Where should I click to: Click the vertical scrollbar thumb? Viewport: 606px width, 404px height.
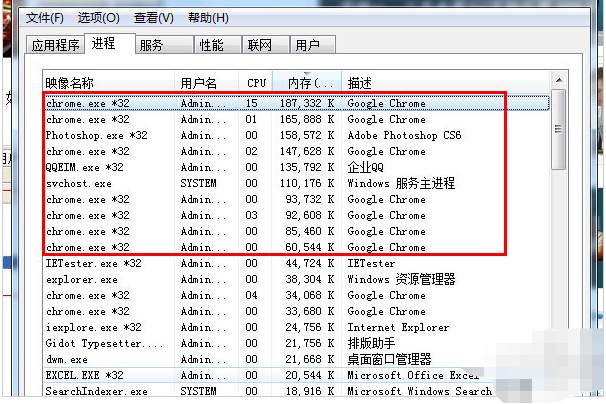point(558,129)
